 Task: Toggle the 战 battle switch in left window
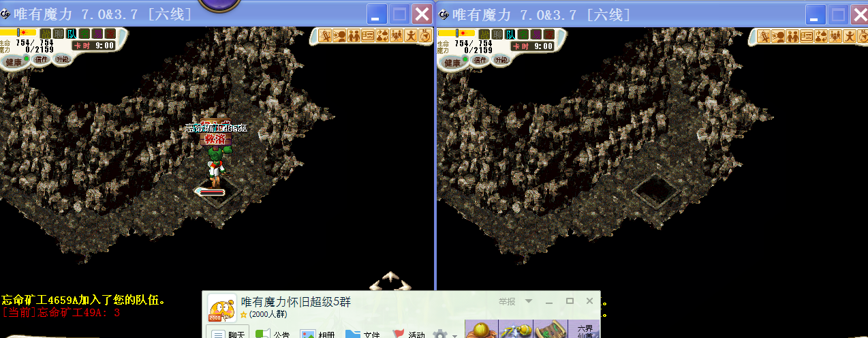(45, 33)
